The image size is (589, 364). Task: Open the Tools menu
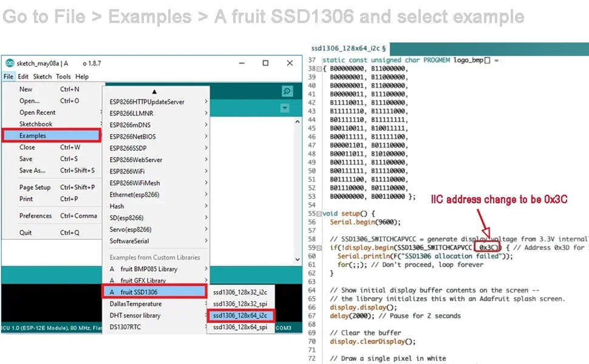point(63,76)
